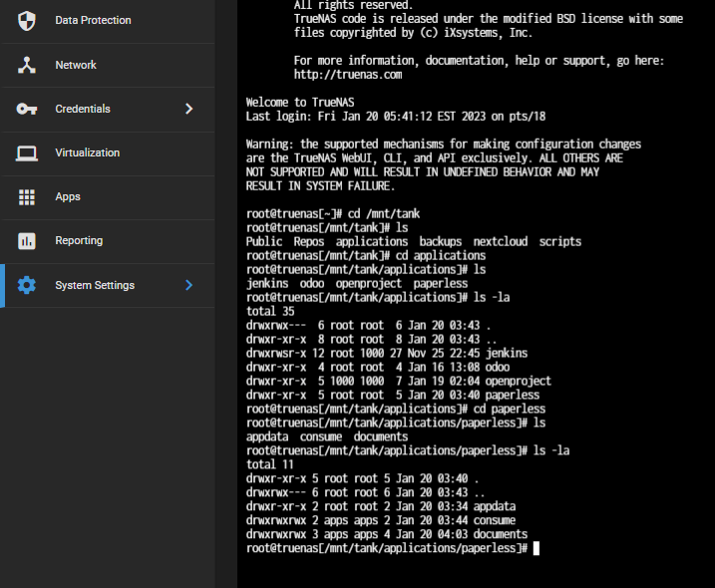Click the 'cd /mnt/tank' command text
This screenshot has height=588, width=715.
coord(384,214)
